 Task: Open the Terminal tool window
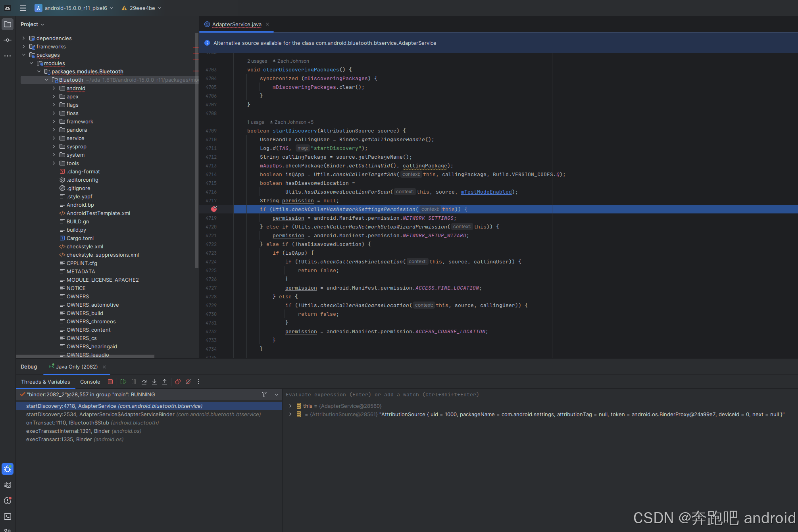7,517
